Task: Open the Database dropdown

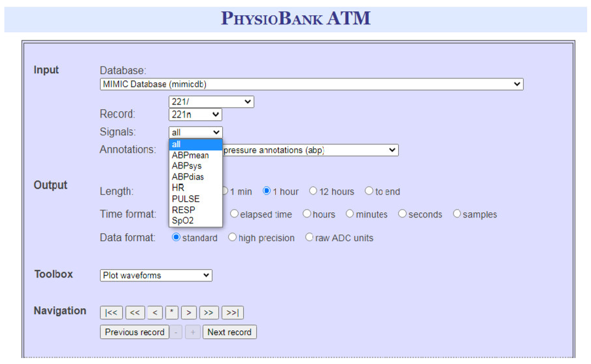Action: [311, 84]
